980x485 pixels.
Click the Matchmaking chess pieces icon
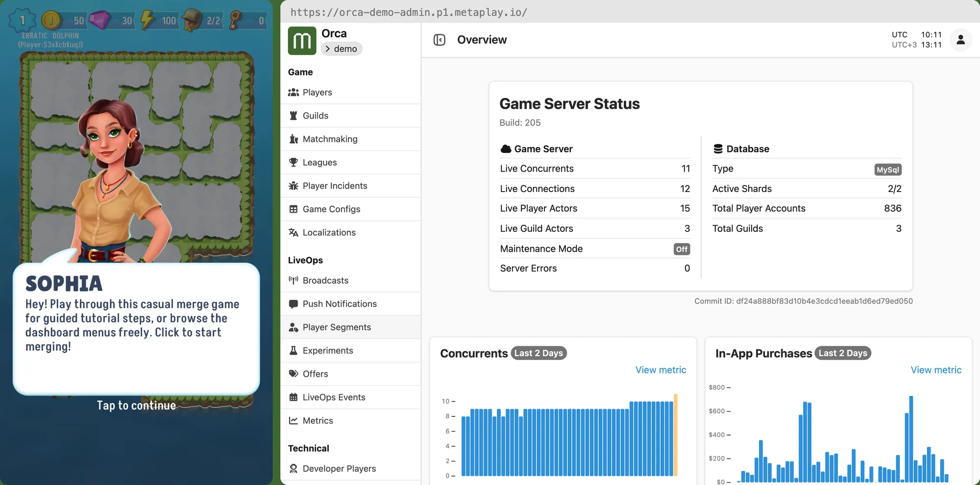click(x=294, y=139)
